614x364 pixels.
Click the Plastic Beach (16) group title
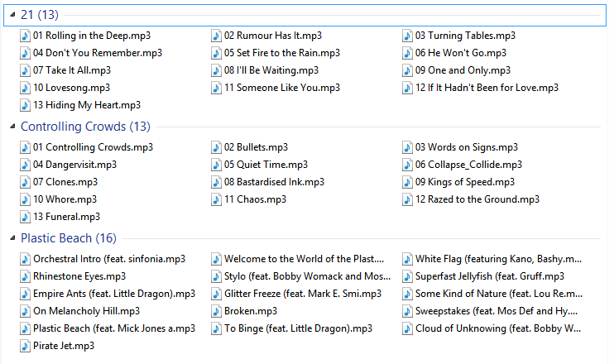pos(69,238)
